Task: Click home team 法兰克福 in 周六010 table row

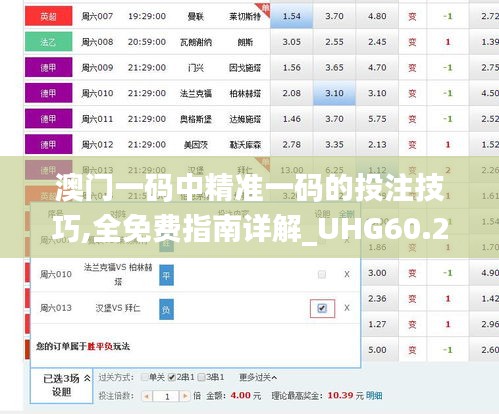Action: tap(195, 93)
